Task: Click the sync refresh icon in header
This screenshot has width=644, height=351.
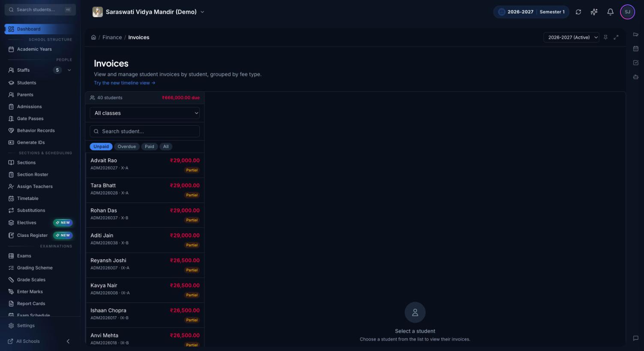Action: click(x=578, y=12)
